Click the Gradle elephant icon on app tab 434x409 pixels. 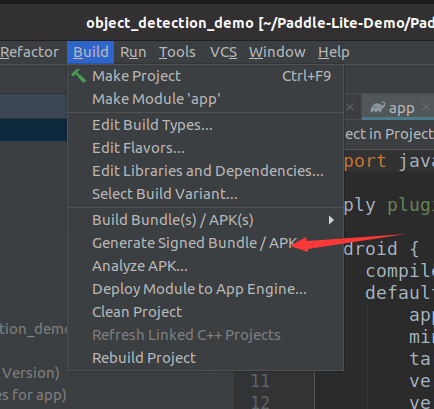[x=378, y=108]
